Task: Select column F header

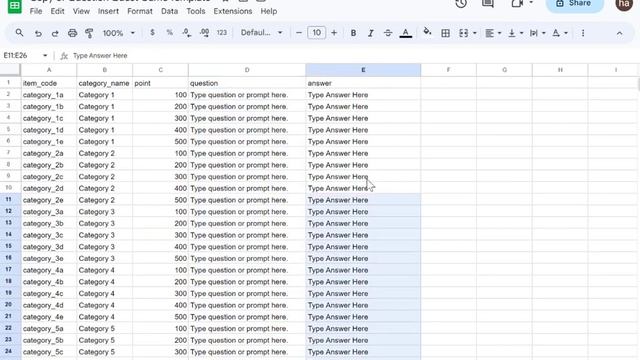Action: coord(448,70)
